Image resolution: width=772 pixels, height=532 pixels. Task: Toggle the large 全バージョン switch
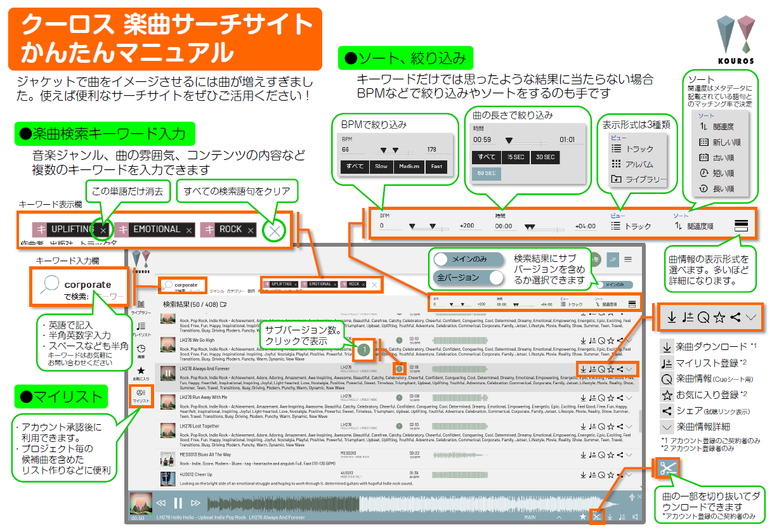pos(469,277)
